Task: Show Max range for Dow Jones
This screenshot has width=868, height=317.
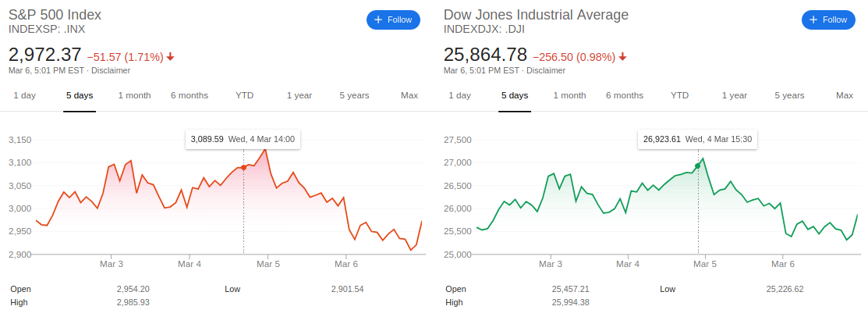Action: point(845,95)
